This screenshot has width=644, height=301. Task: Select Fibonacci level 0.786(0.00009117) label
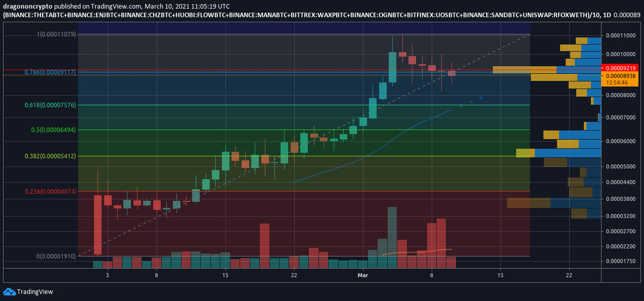[50, 72]
